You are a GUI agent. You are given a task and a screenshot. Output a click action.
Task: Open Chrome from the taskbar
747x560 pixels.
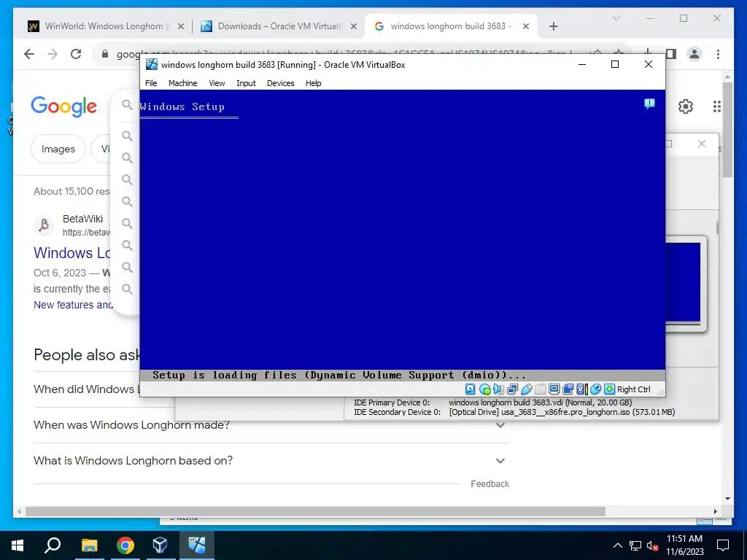point(125,545)
